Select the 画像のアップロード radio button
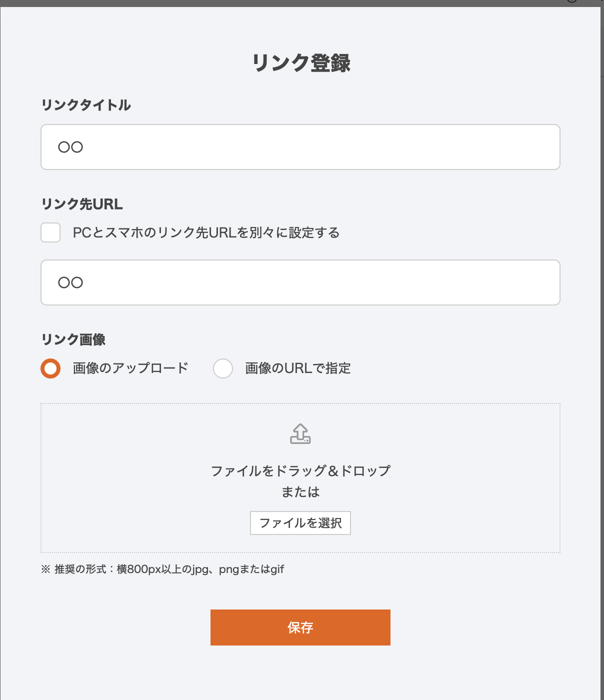This screenshot has width=604, height=700. click(x=50, y=368)
